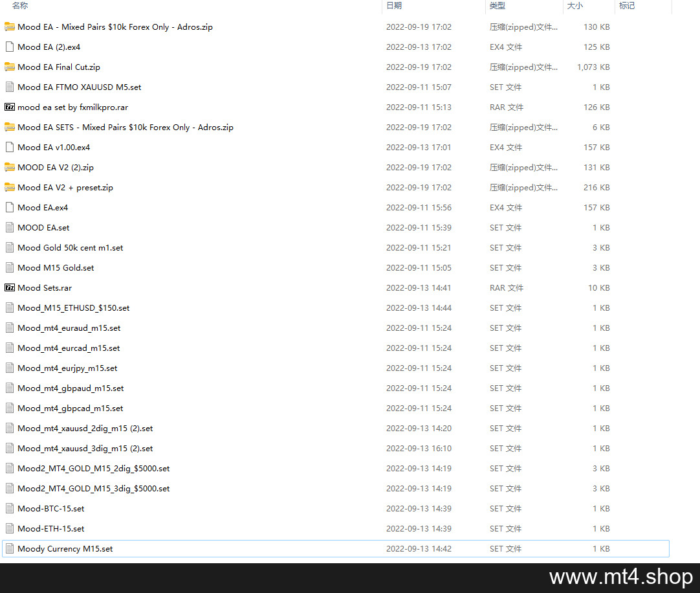The image size is (700, 593).
Task: Click document icon of Mood Gold 50k cent m1.set
Action: point(9,247)
